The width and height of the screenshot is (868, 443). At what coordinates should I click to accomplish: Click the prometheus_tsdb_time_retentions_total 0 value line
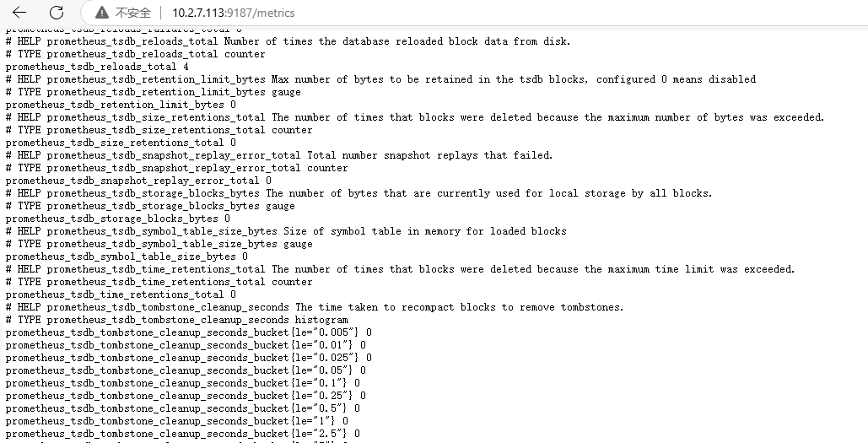tap(121, 294)
